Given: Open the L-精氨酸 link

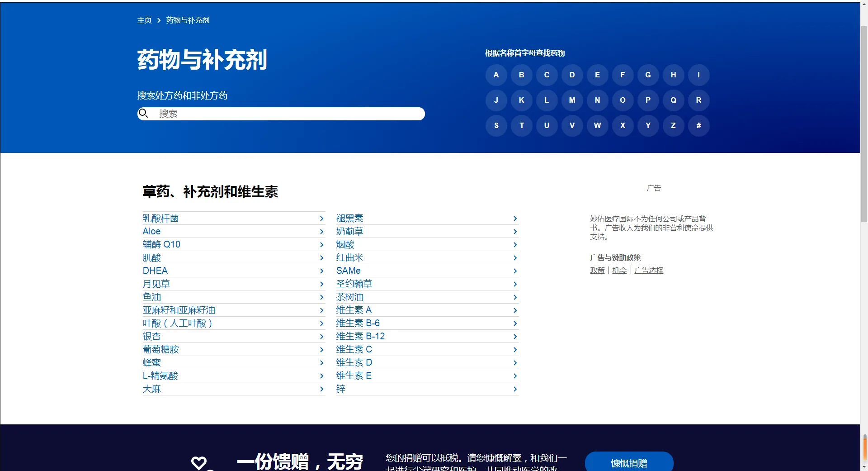Looking at the screenshot, I should tap(160, 376).
